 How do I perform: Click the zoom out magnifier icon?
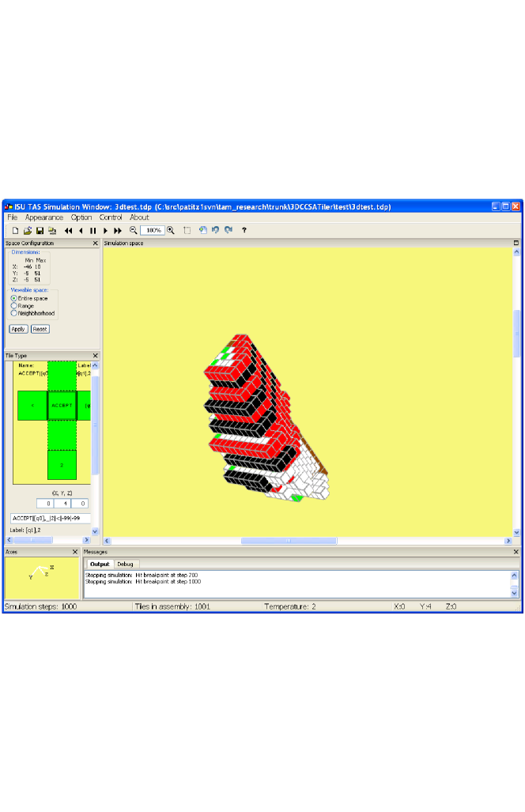133,230
